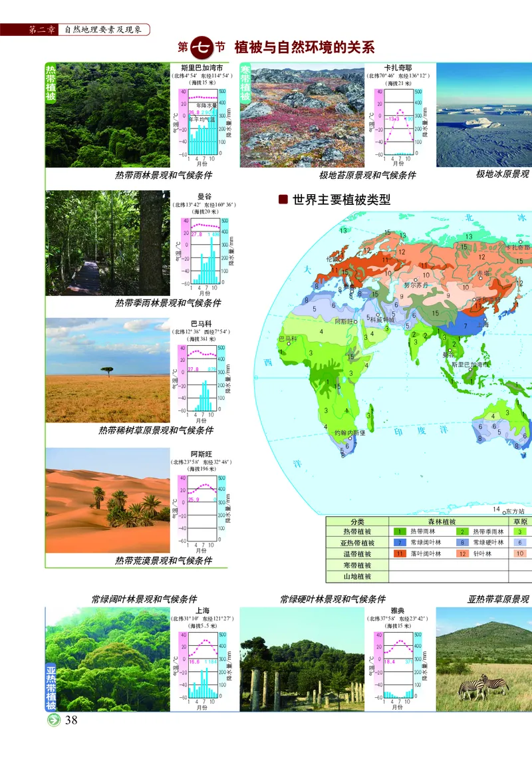
Task: Click the 寒带植被 vertical label on tundra photo
Action: tap(246, 82)
